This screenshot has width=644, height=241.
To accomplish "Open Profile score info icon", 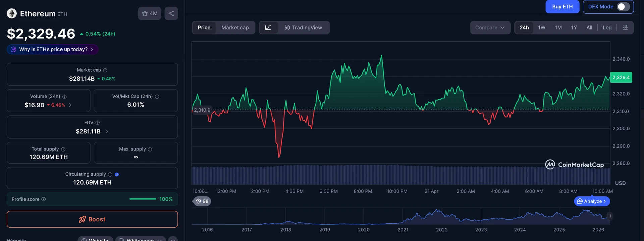I will [44, 199].
